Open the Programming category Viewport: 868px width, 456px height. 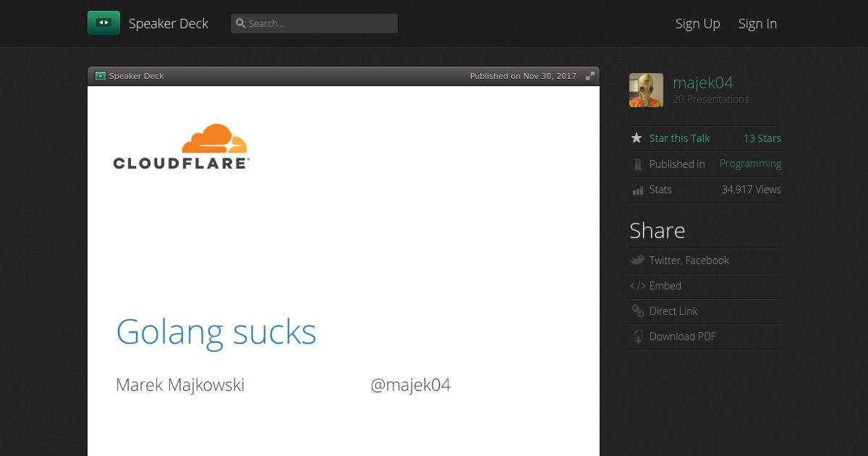(750, 164)
